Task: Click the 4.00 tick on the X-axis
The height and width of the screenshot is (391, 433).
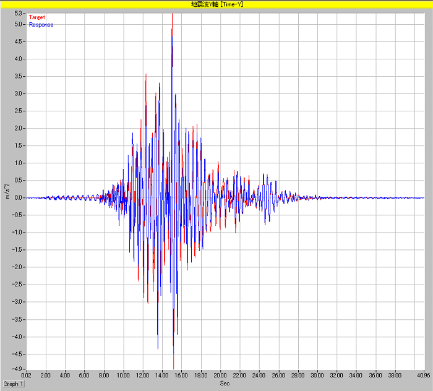Action: click(65, 375)
